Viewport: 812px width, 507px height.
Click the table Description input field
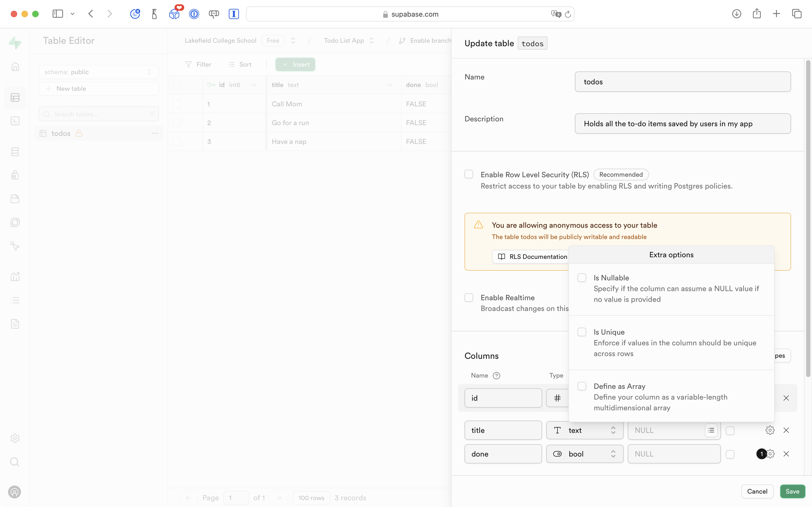point(682,124)
